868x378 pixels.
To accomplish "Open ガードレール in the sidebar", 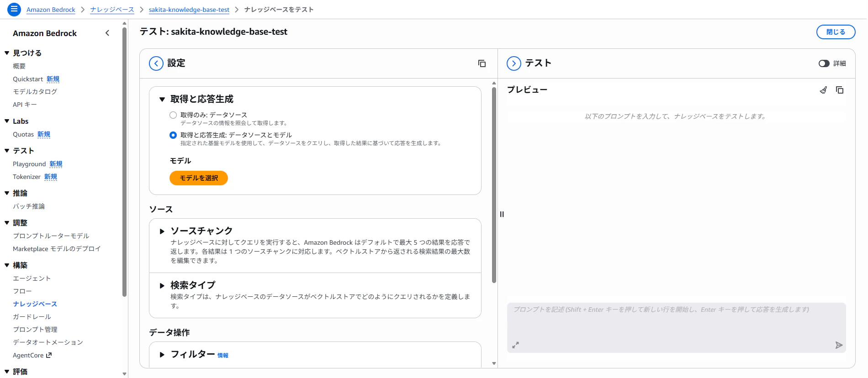I will (32, 317).
